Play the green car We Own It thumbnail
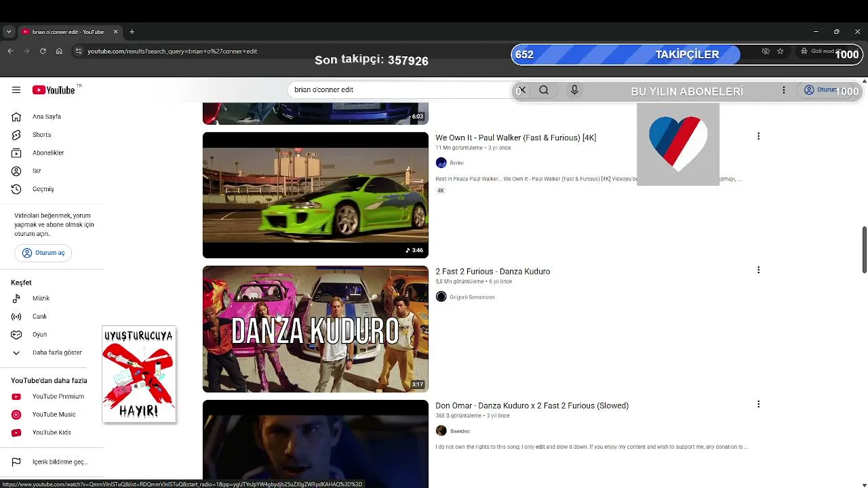Viewport: 868px width, 488px height. point(315,195)
